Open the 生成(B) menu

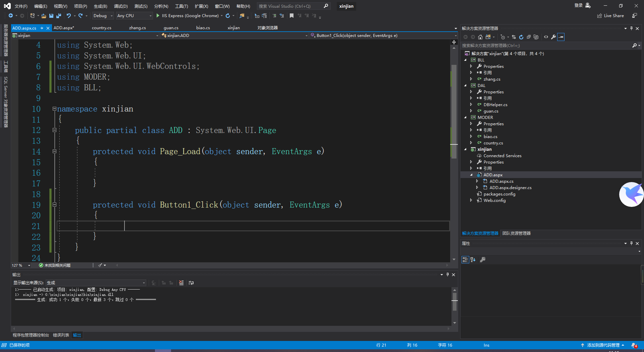click(x=100, y=6)
